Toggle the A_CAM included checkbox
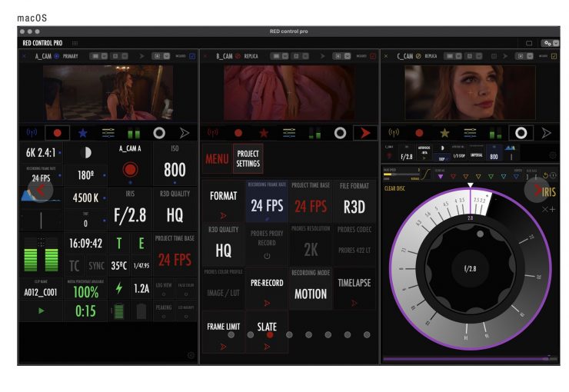569x392 pixels. (x=191, y=56)
